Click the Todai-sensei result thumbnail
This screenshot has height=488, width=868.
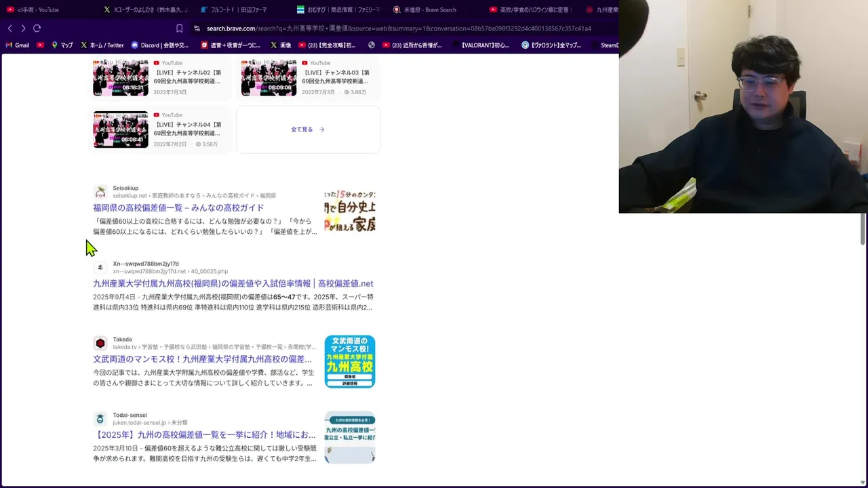tap(350, 437)
